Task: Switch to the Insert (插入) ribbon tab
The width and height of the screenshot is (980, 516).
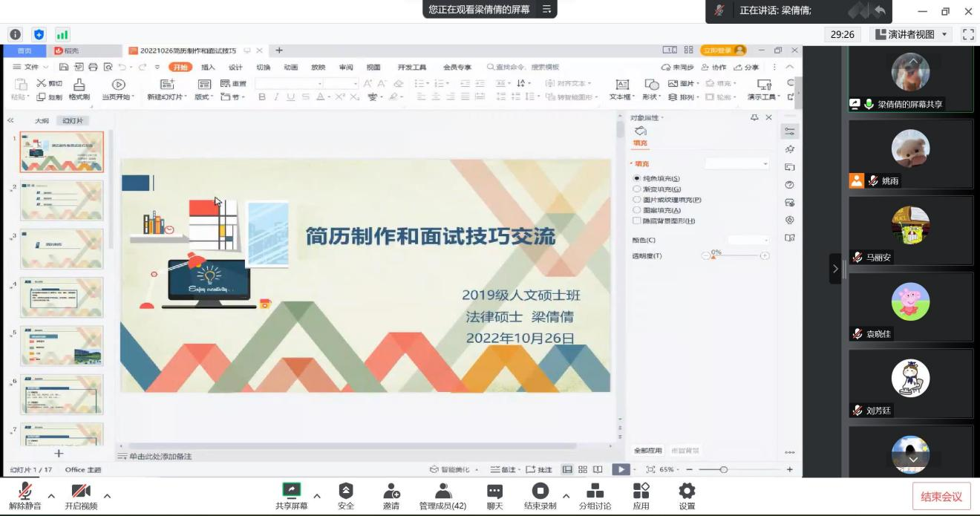Action: pyautogui.click(x=208, y=67)
